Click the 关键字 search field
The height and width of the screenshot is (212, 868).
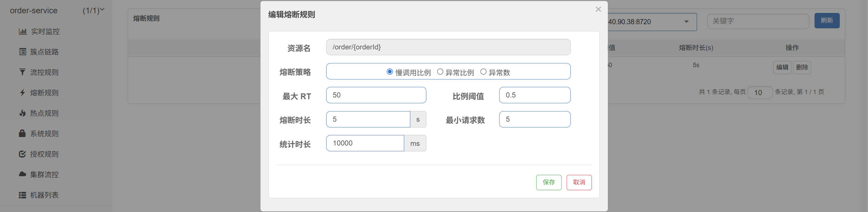point(758,21)
